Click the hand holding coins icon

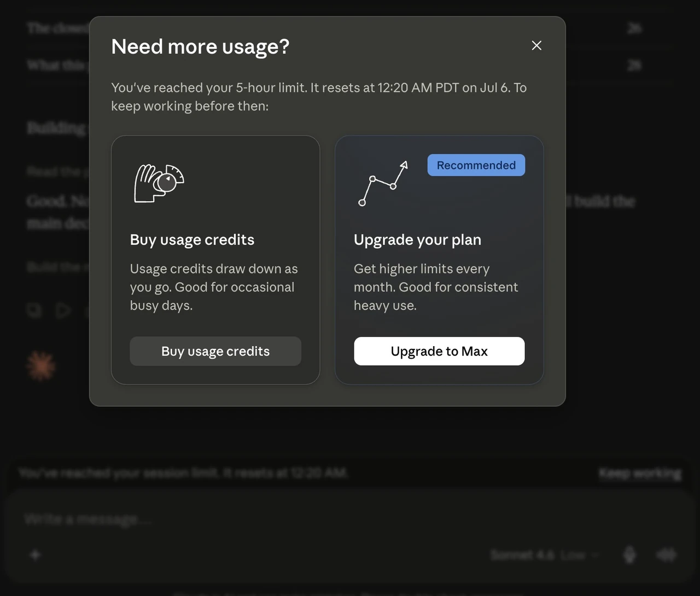[159, 183]
